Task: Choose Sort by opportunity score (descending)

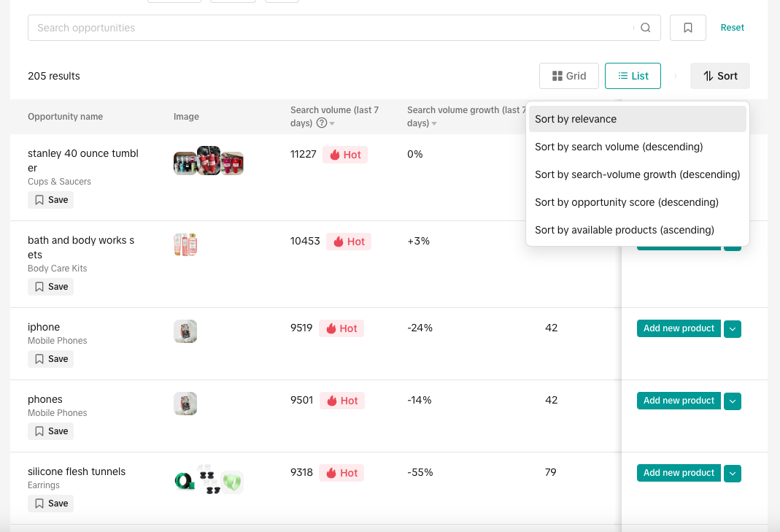Action: tap(627, 202)
